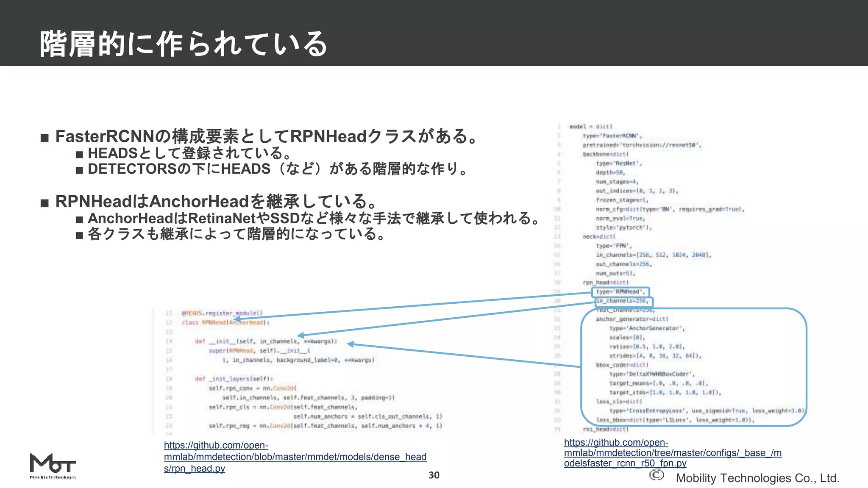Open the rpn_head.py GitHub link
This screenshot has height=488, width=868.
click(x=295, y=457)
